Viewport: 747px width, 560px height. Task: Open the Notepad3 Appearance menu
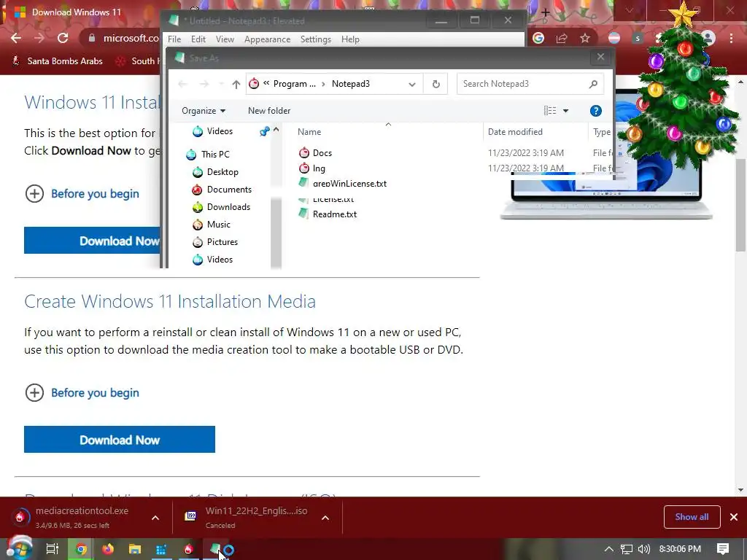point(267,39)
